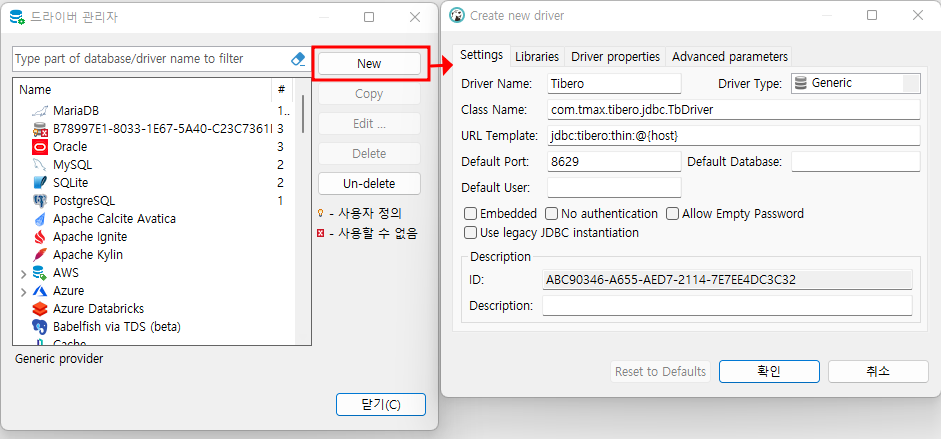
Task: Cancel with the 취소 button
Action: coord(879,371)
